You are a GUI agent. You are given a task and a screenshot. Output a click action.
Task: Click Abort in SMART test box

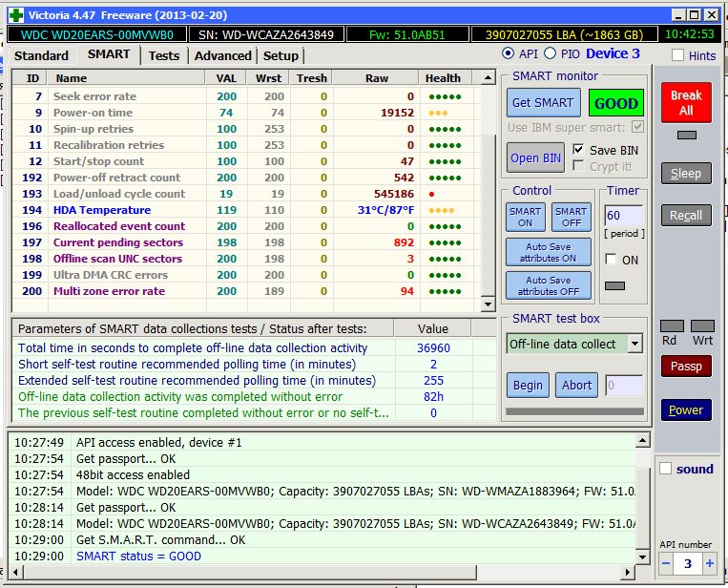coord(576,386)
